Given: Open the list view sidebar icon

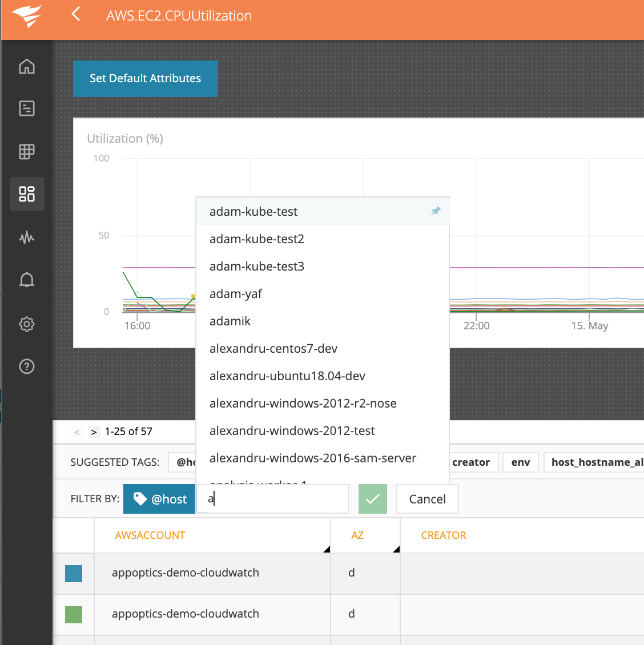Looking at the screenshot, I should [x=27, y=108].
